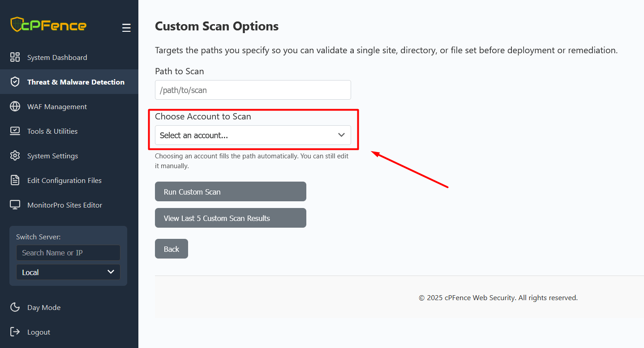Viewport: 644px width, 348px height.
Task: Click the WAF Management globe icon
Action: click(15, 106)
